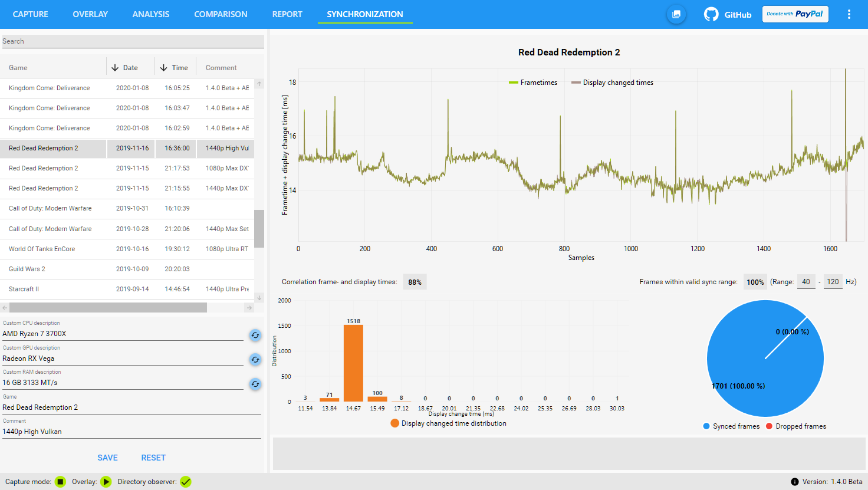The image size is (868, 490).
Task: Open the three-dot options menu
Action: [x=849, y=14]
